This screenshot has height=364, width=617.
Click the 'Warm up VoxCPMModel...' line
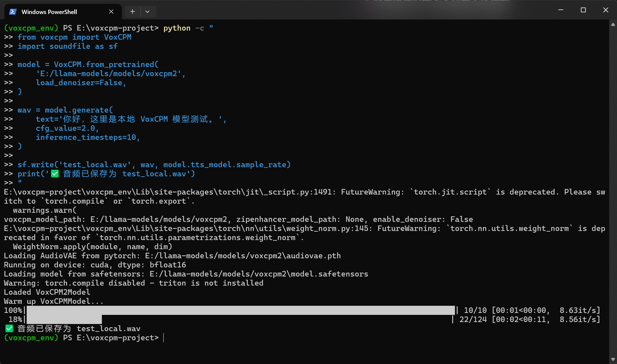pyautogui.click(x=54, y=301)
